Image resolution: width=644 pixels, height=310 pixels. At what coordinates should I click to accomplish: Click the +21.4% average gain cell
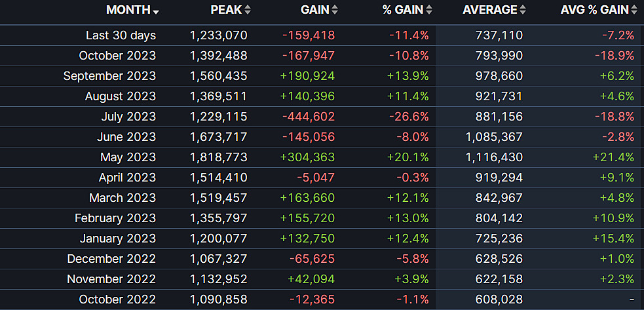tap(613, 157)
